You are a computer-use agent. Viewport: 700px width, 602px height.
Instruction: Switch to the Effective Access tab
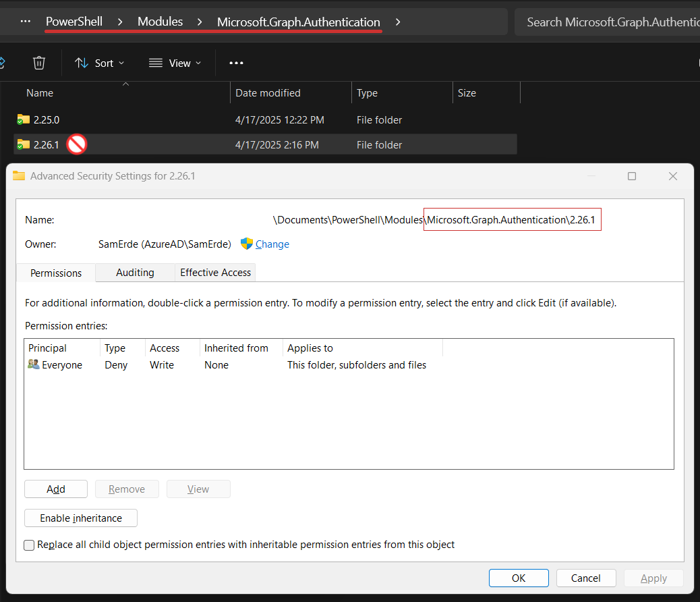pos(215,272)
